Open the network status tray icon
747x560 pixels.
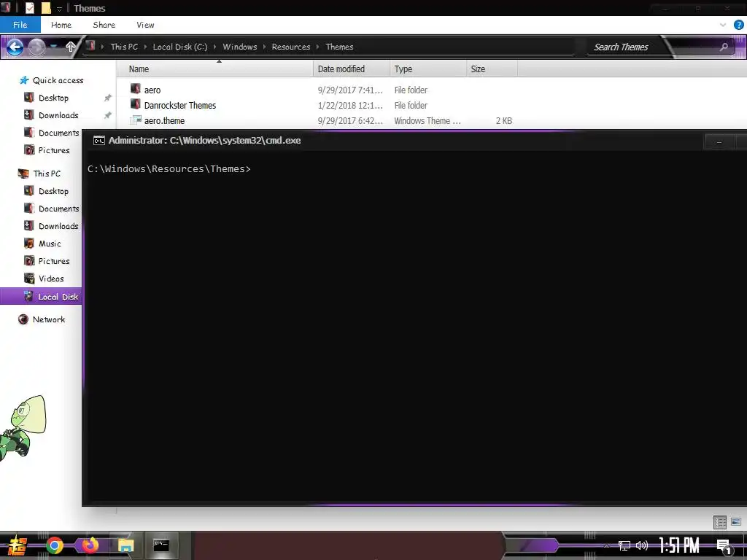(624, 545)
